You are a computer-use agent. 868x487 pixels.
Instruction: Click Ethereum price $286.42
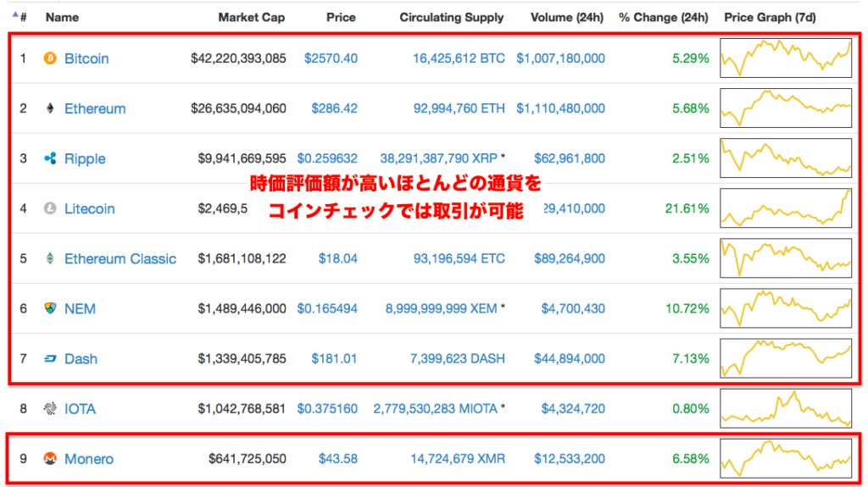pyautogui.click(x=334, y=108)
